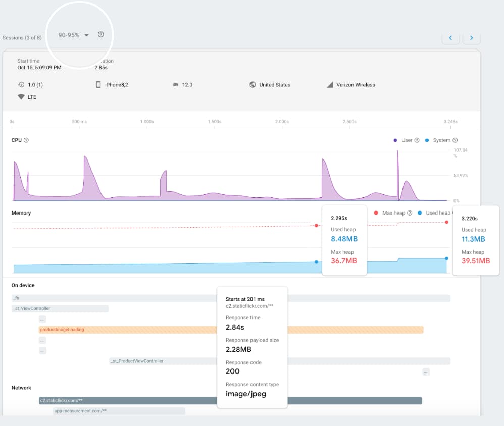Screen dimensions: 504x426
Task: Go to next session with right chevron
Action: click(472, 38)
